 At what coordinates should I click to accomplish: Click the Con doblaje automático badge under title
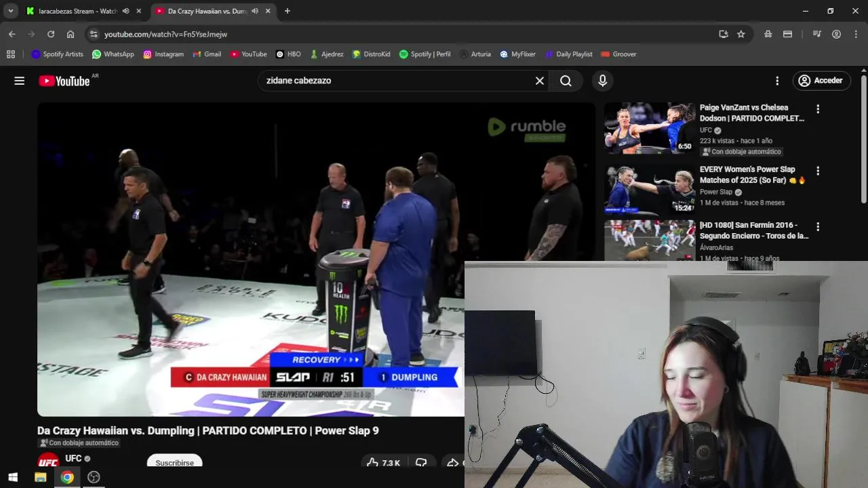(79, 443)
